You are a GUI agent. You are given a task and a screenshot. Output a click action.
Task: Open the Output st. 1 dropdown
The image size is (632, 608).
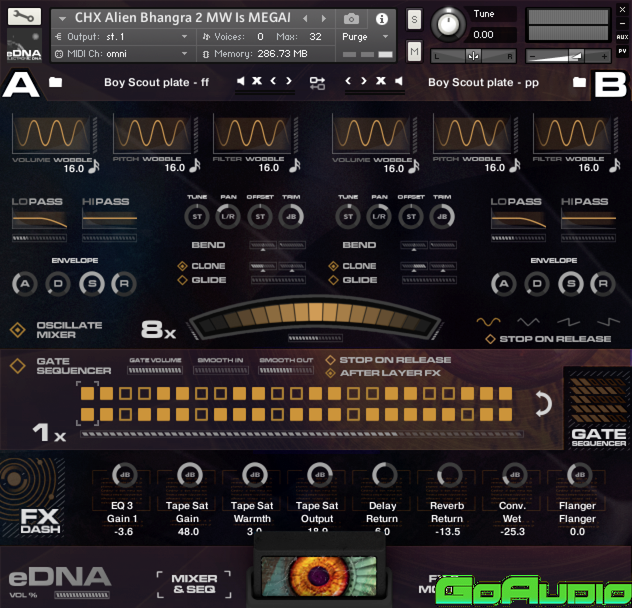[185, 37]
